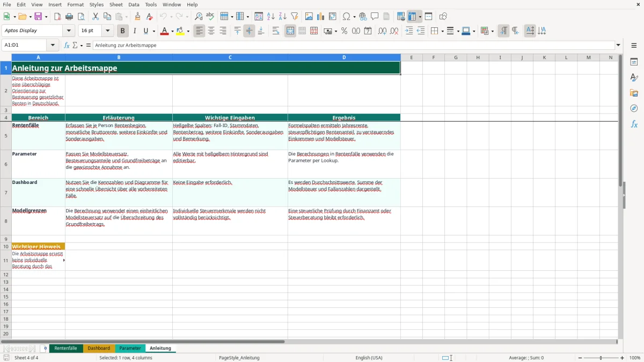Open the Data menu

[x=134, y=4]
